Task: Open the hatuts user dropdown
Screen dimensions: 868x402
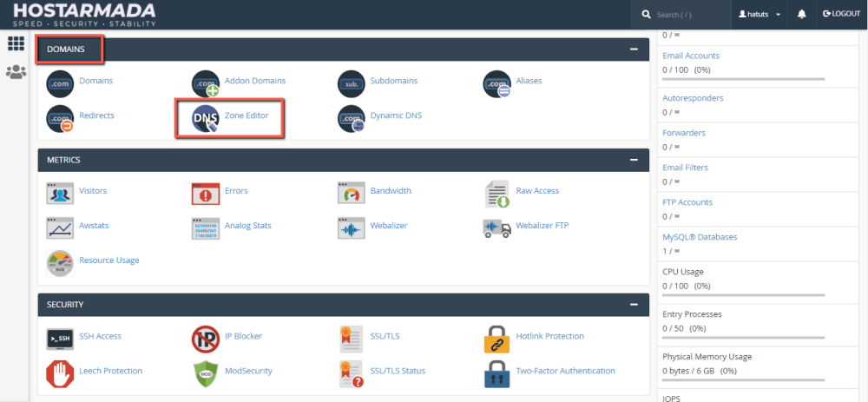Action: tap(759, 15)
